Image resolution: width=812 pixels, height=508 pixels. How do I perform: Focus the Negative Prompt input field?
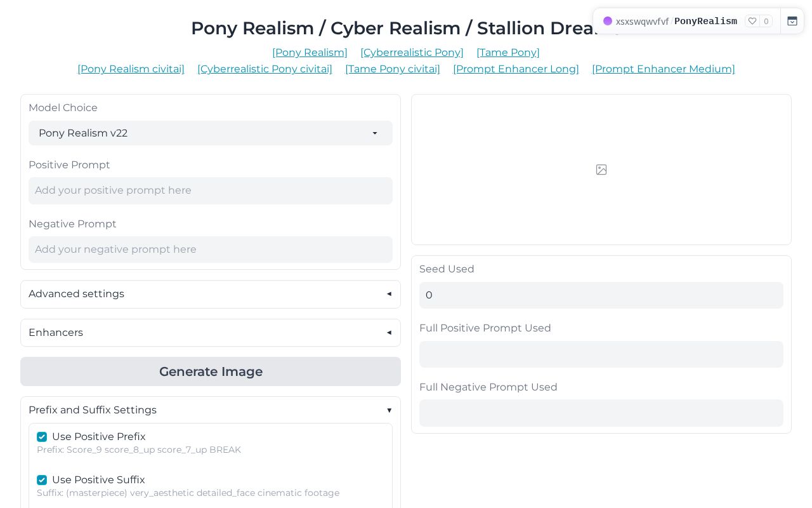[x=211, y=250]
